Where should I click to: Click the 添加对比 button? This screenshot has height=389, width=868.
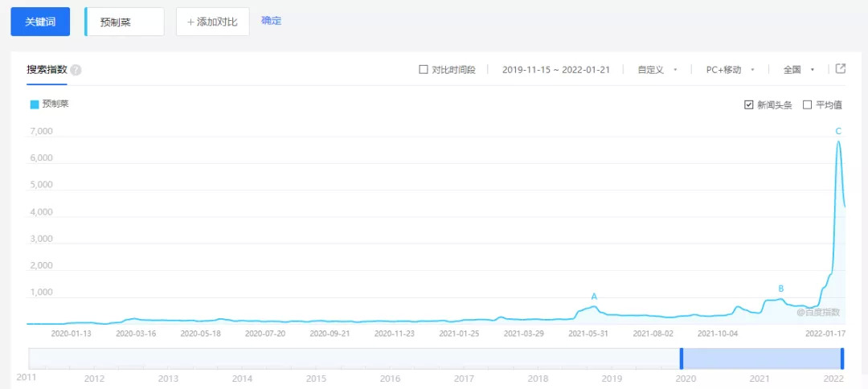click(x=212, y=22)
